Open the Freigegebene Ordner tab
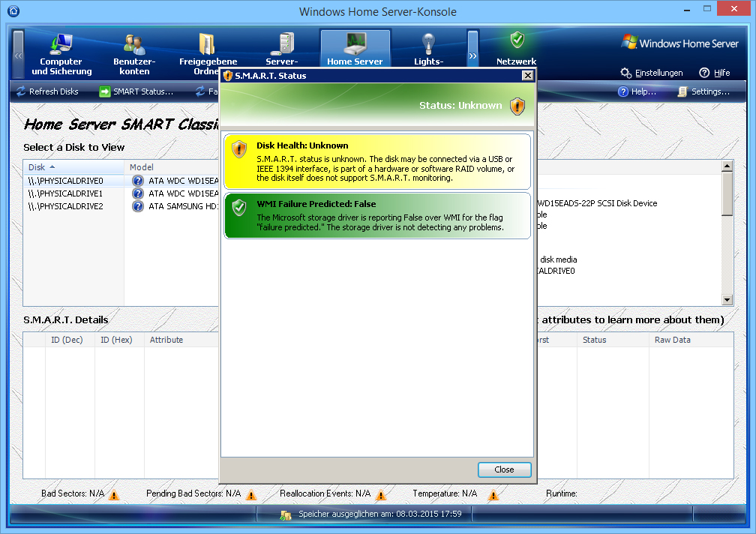 click(x=208, y=54)
